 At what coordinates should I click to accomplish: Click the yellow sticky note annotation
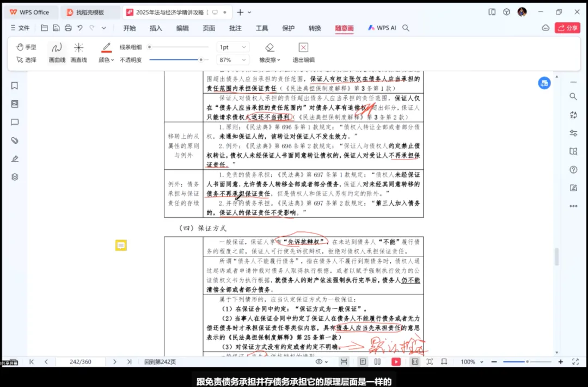click(x=121, y=245)
